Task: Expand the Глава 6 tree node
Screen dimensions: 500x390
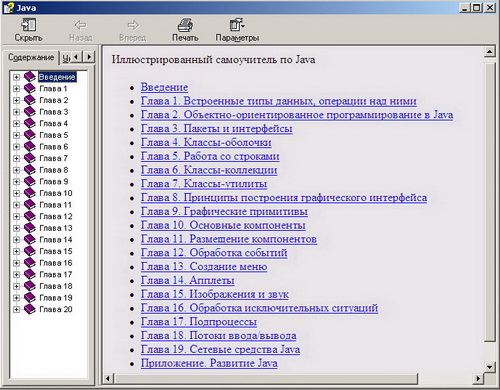Action: (16, 147)
